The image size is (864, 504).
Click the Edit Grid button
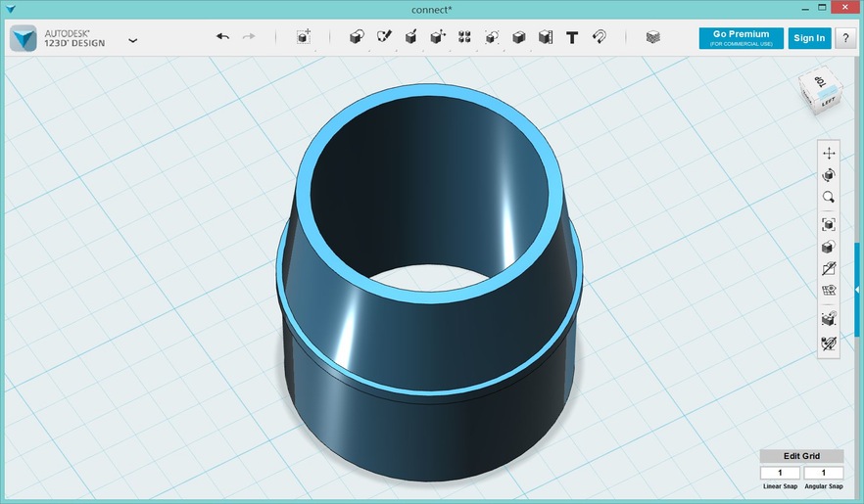(801, 456)
